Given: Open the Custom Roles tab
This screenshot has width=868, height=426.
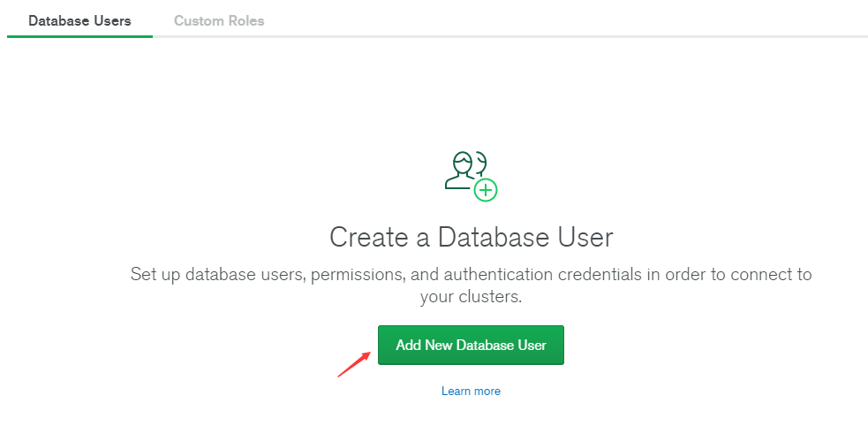Looking at the screenshot, I should coord(219,21).
